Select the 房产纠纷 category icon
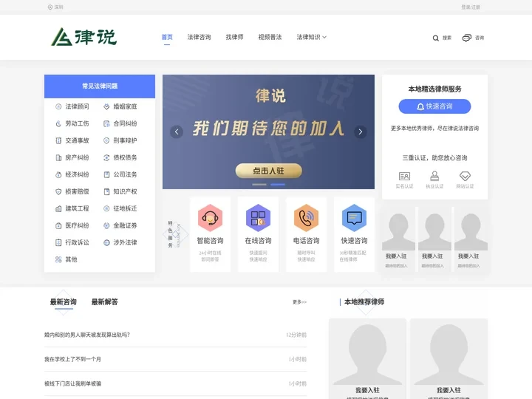Viewport: 532px width, 399px height. tap(58, 157)
